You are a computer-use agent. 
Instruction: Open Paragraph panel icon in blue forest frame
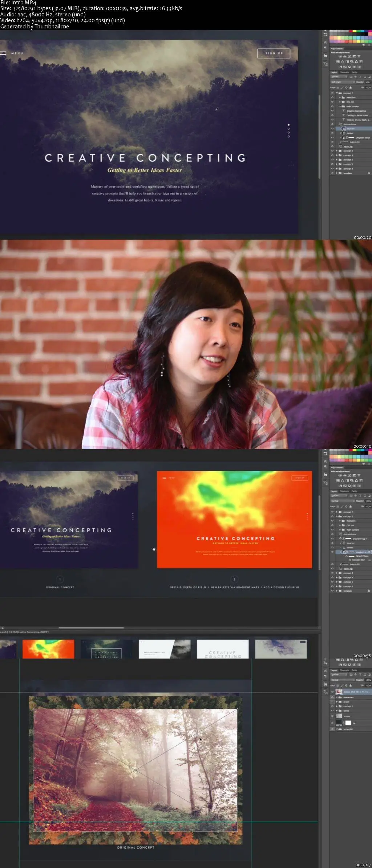tap(325, 47)
